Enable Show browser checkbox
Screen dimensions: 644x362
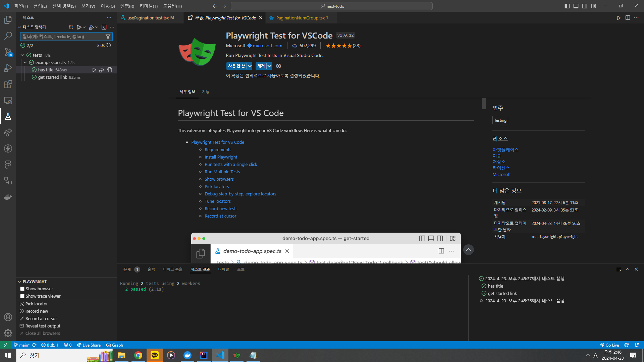tap(22, 289)
